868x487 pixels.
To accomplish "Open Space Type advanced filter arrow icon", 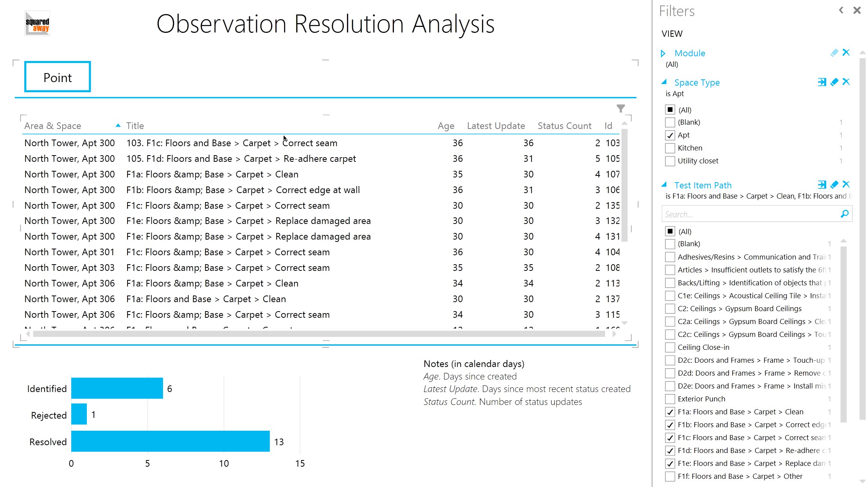I will point(822,82).
